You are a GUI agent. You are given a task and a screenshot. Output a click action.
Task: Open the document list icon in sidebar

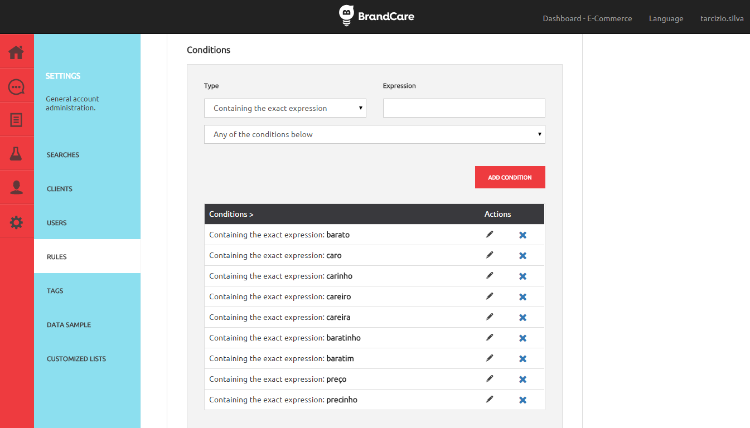coord(16,120)
